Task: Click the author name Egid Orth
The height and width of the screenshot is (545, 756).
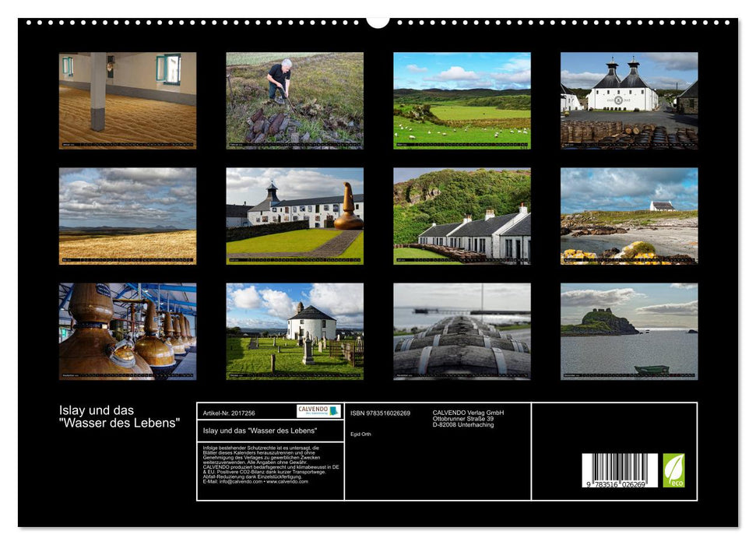Action: 360,434
